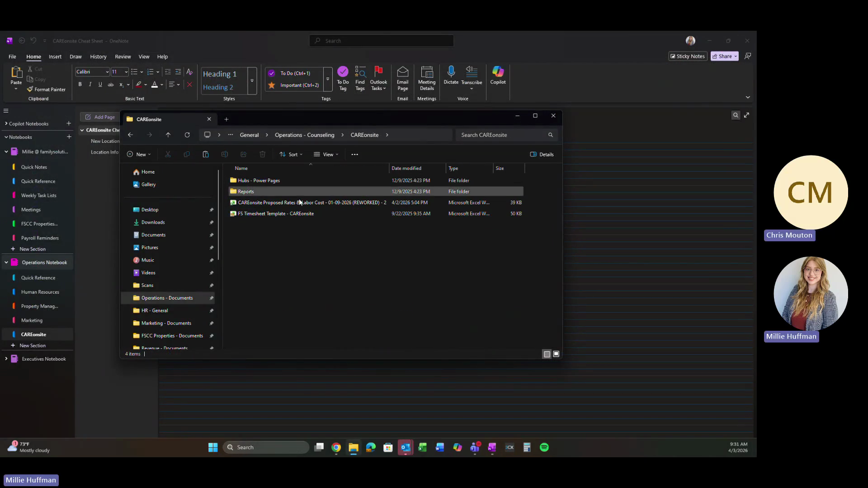Click the OneNote title bar Search box

(x=382, y=41)
